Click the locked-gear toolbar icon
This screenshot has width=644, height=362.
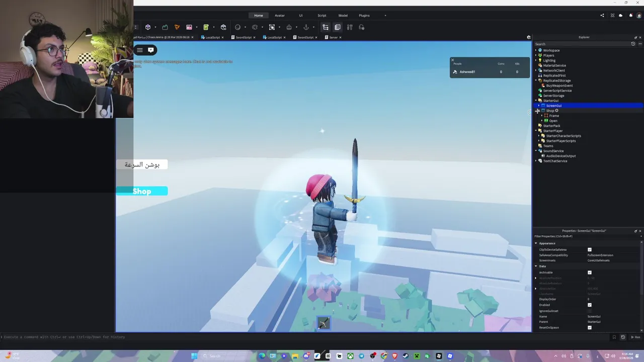coord(361,27)
